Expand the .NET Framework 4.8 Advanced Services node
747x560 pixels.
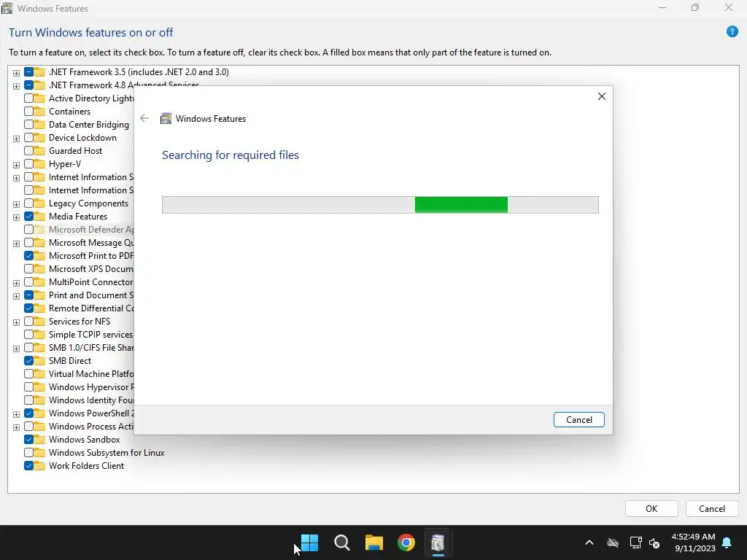tap(16, 86)
